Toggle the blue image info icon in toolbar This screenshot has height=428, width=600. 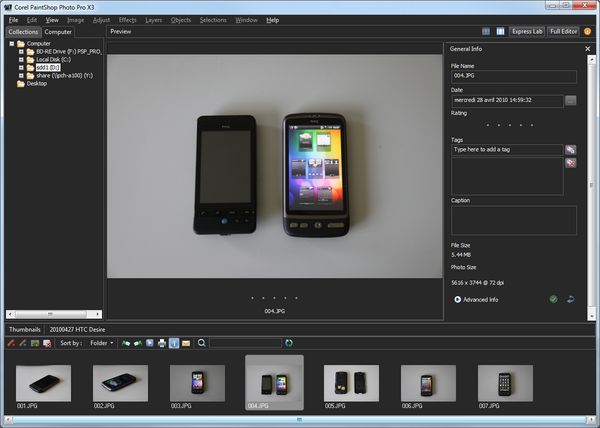coord(174,343)
